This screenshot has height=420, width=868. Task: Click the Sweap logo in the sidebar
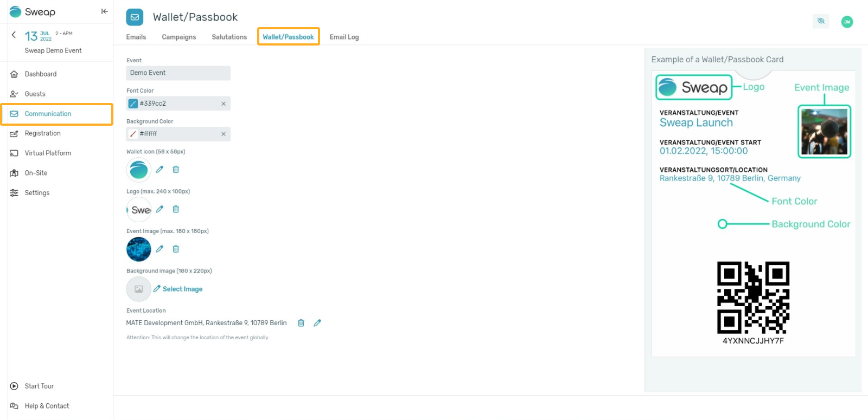click(x=33, y=12)
